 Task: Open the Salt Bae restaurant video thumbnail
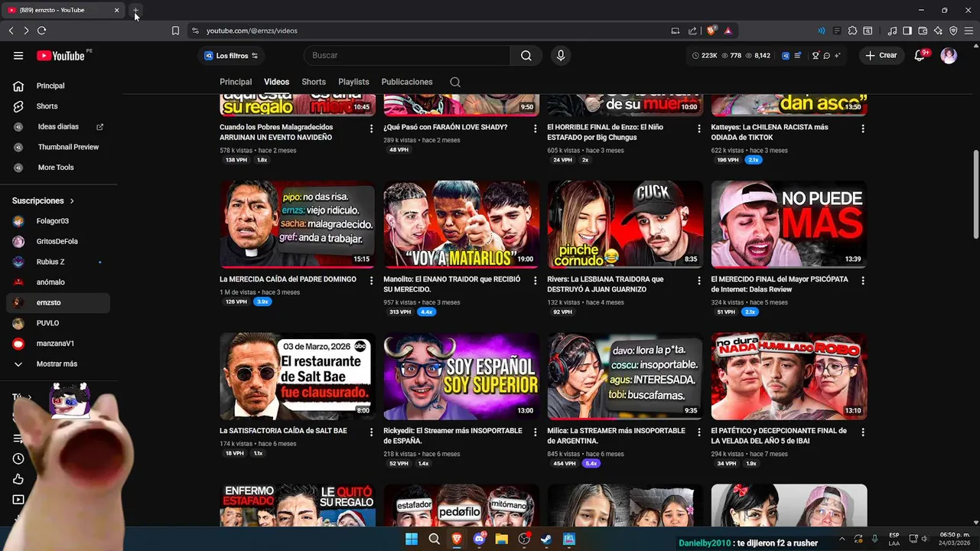click(x=298, y=376)
